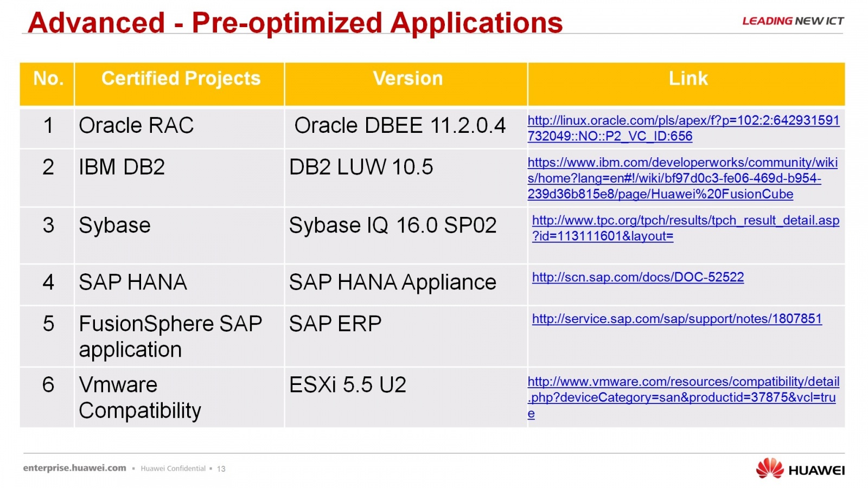Image resolution: width=868 pixels, height=488 pixels.
Task: Select the 'Version' column header
Action: [x=406, y=84]
